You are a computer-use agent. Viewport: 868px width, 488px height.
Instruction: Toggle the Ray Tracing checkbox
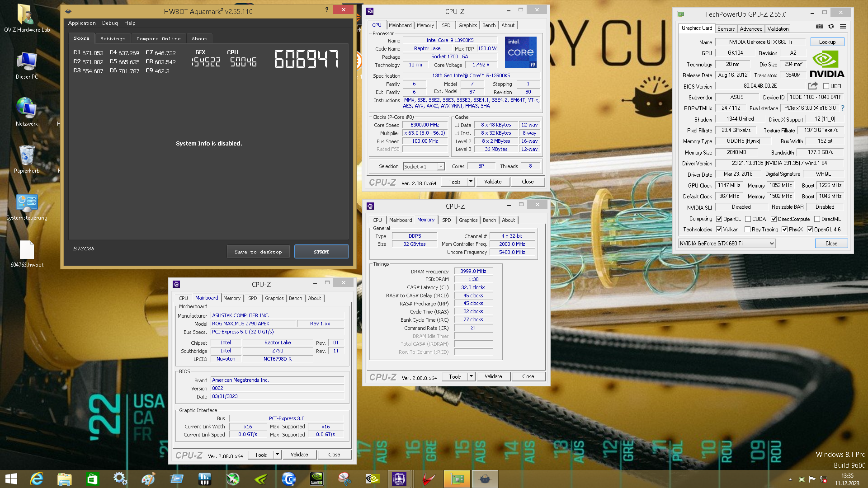[x=748, y=230]
